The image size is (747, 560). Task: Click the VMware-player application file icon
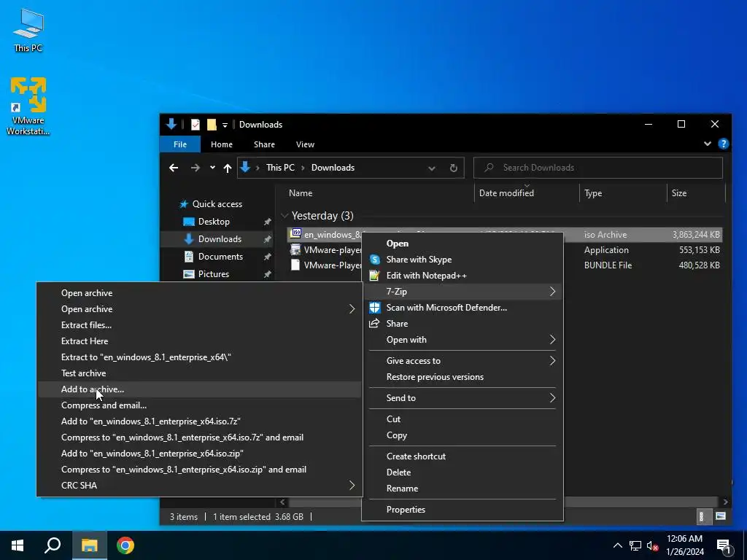point(296,250)
